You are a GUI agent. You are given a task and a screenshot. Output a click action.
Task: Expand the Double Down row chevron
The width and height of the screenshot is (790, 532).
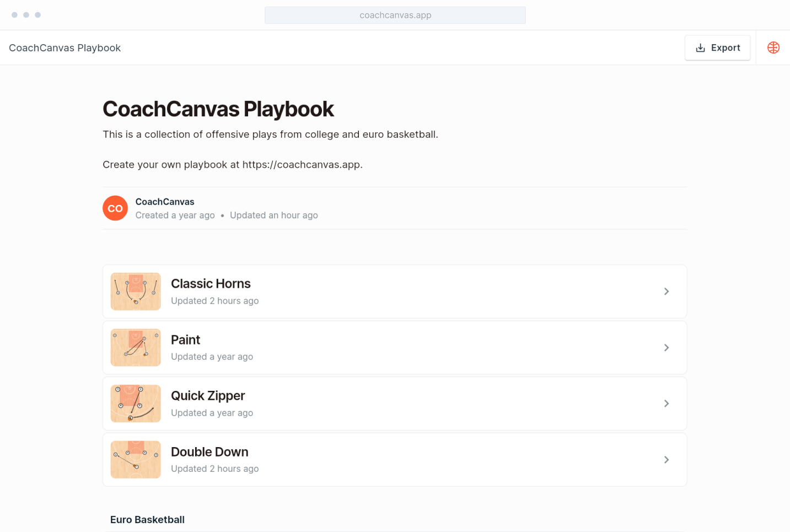tap(667, 460)
